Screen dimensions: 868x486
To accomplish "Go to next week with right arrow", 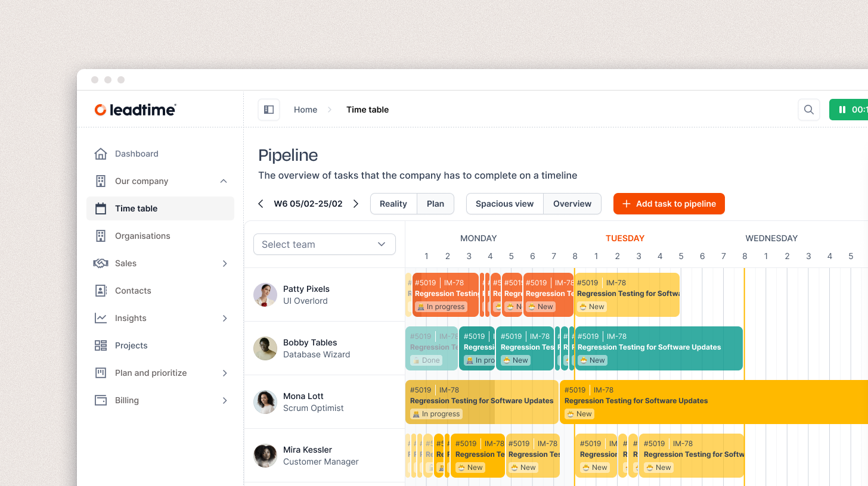I will pos(356,204).
